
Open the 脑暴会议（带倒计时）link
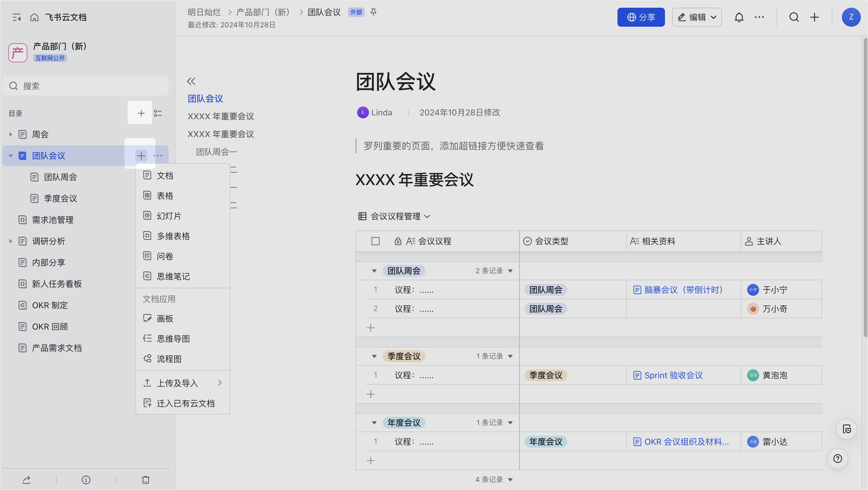click(x=678, y=289)
